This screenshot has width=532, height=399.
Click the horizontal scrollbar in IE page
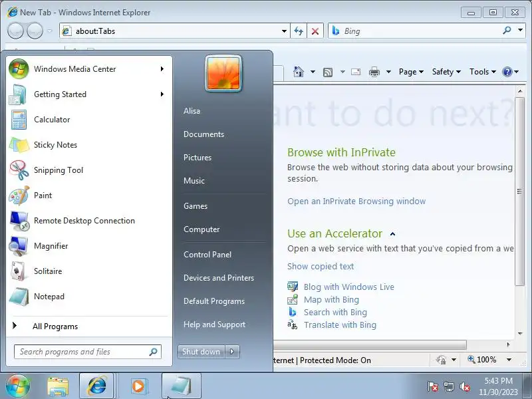point(370,344)
